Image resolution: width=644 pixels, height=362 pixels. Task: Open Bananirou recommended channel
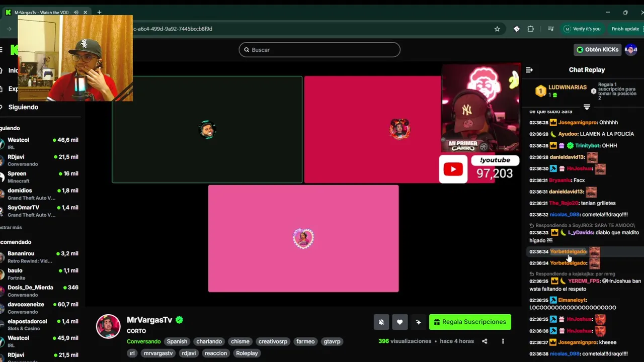click(x=40, y=257)
